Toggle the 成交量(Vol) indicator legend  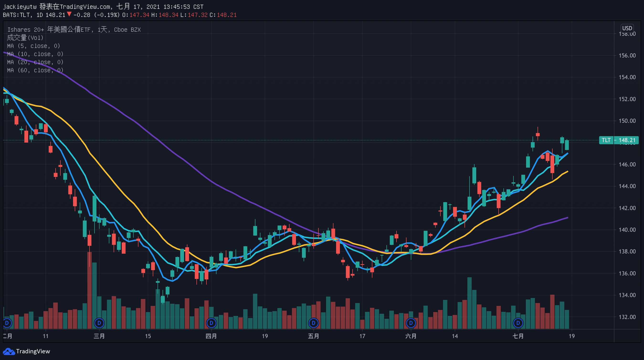(x=25, y=38)
